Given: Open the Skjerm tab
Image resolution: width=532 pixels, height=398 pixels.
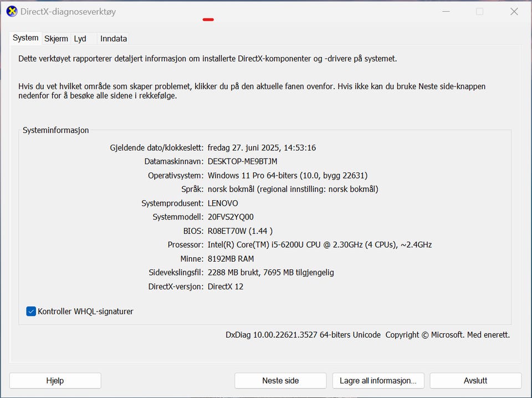Looking at the screenshot, I should click(x=56, y=39).
